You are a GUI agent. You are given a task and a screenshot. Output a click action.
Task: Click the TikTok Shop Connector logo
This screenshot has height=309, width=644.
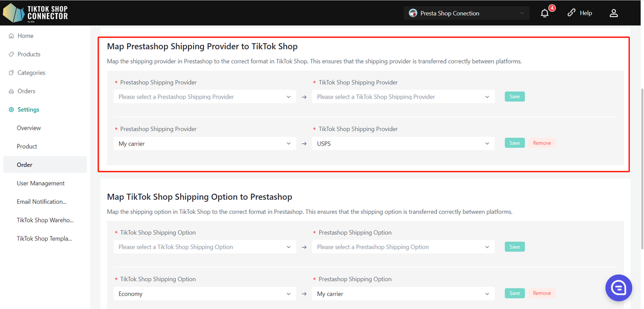point(35,13)
